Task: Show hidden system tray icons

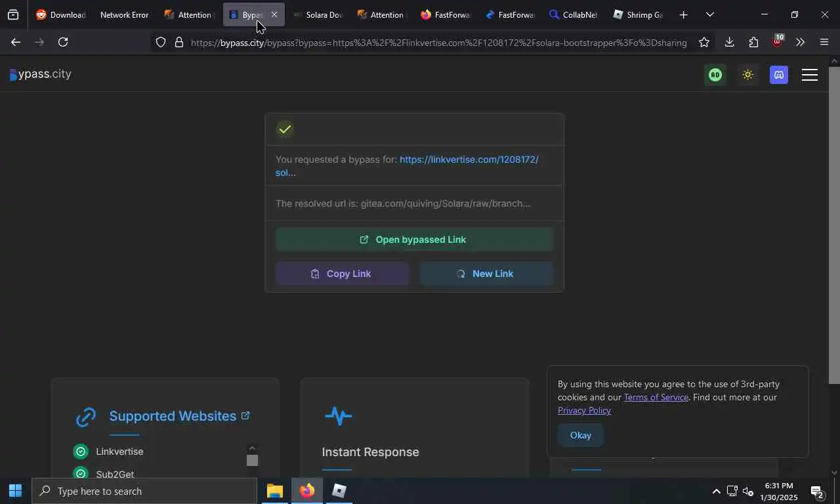Action: coord(716,491)
